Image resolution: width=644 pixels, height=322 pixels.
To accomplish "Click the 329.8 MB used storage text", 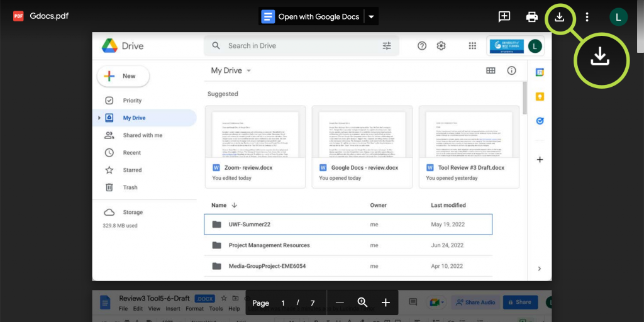I will (x=120, y=226).
